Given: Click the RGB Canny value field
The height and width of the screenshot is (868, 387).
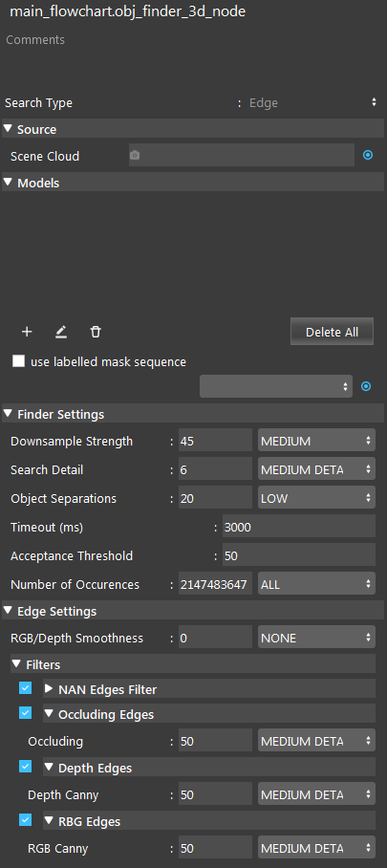Looking at the screenshot, I should tap(215, 848).
